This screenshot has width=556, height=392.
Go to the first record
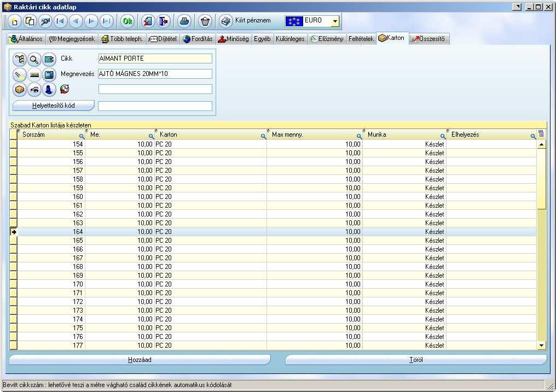(61, 22)
